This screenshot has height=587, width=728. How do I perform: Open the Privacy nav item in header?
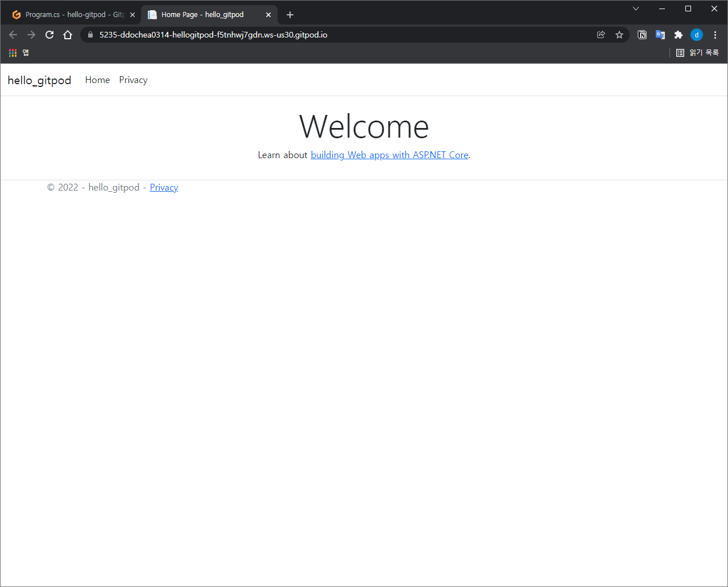(133, 80)
